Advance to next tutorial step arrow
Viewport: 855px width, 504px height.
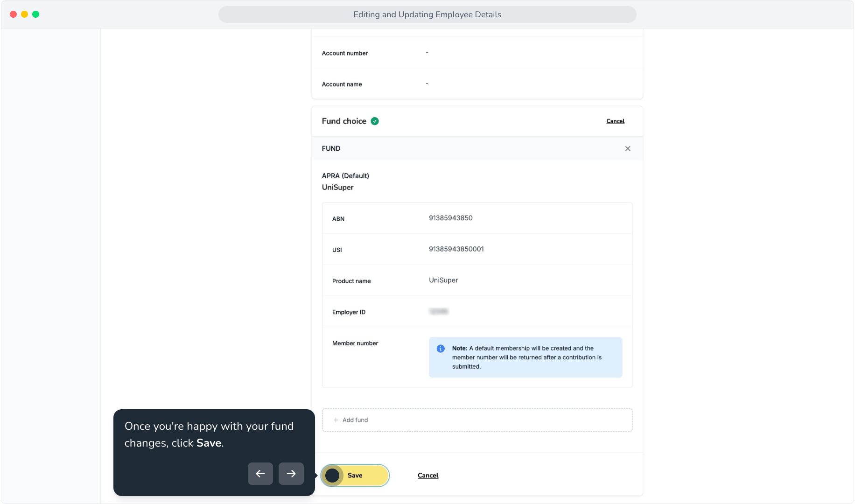(291, 474)
